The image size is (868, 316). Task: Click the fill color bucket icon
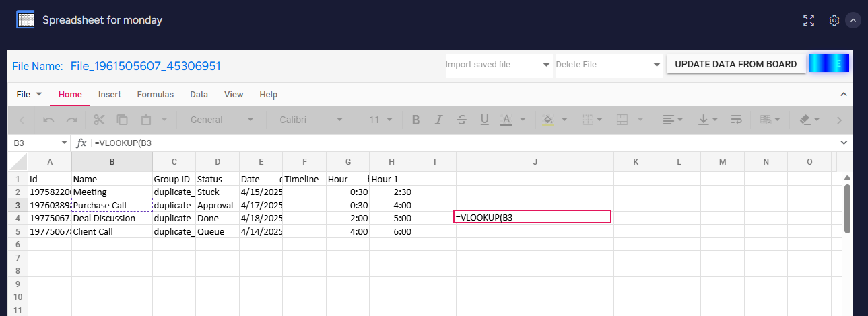click(x=548, y=120)
